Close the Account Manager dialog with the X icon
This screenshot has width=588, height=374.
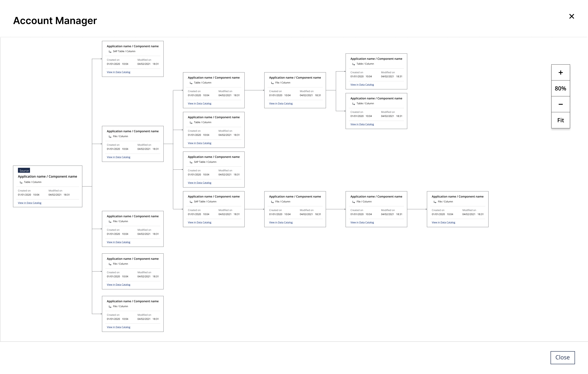pos(571,16)
